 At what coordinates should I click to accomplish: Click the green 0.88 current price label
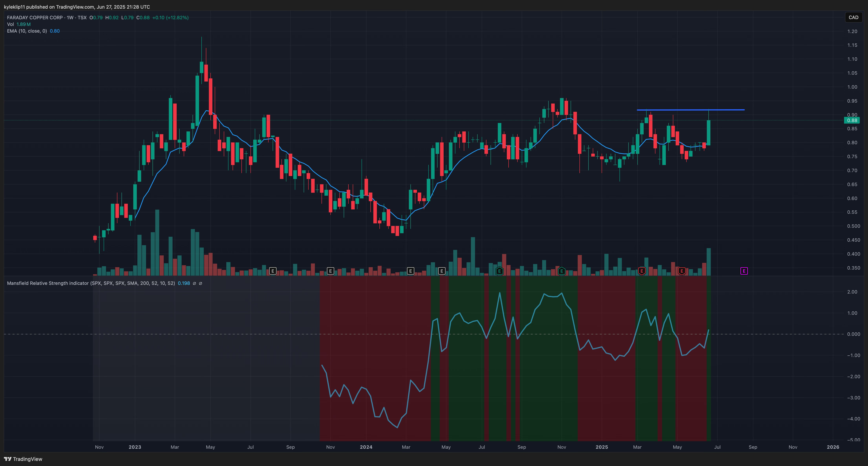click(x=852, y=120)
